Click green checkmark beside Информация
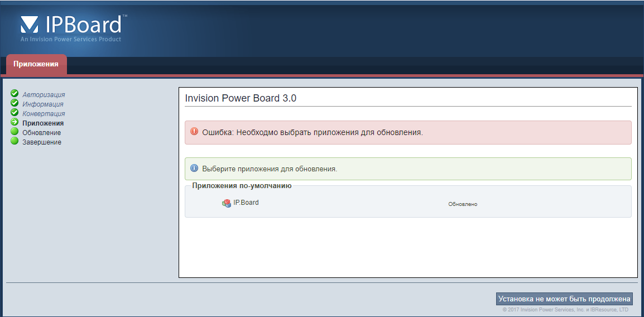The width and height of the screenshot is (644, 317). coord(15,103)
